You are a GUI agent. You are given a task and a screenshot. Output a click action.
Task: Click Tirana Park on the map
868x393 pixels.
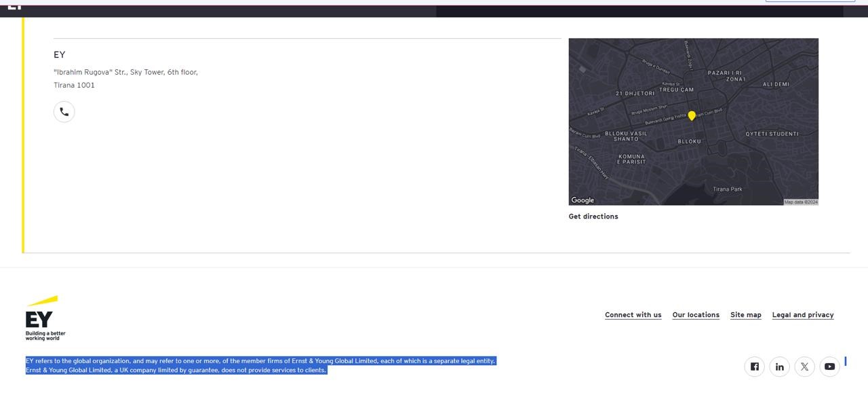(x=727, y=189)
